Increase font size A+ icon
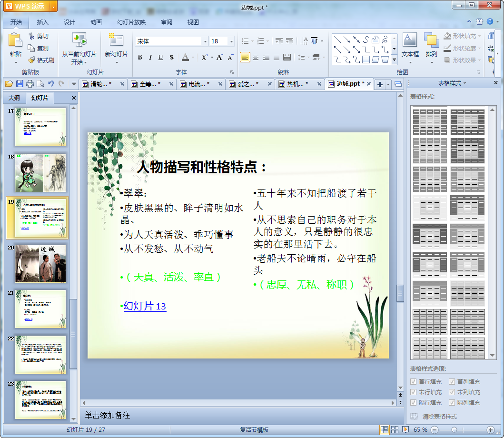 [219, 57]
